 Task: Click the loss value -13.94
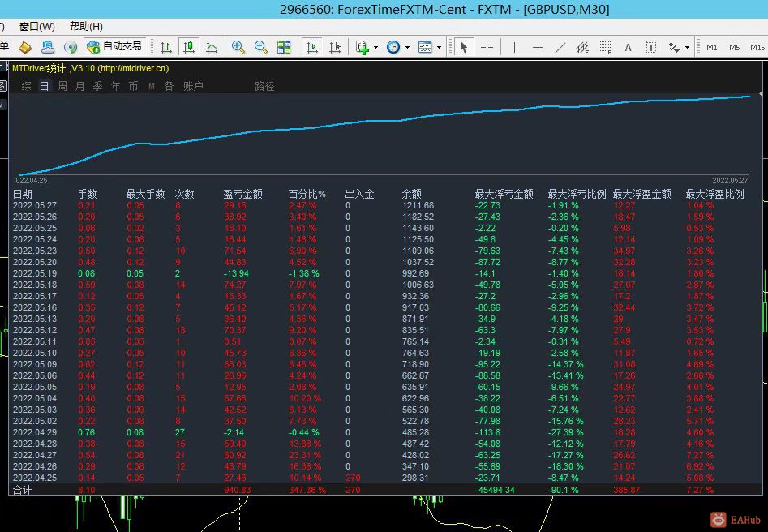(x=236, y=273)
